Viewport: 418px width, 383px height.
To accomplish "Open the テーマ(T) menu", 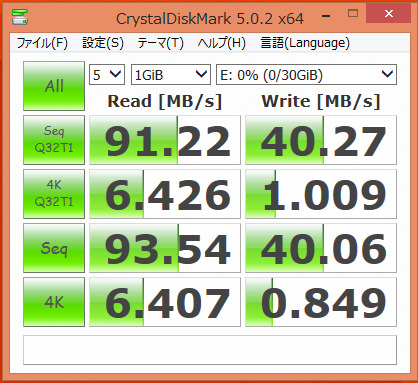I will tap(160, 43).
